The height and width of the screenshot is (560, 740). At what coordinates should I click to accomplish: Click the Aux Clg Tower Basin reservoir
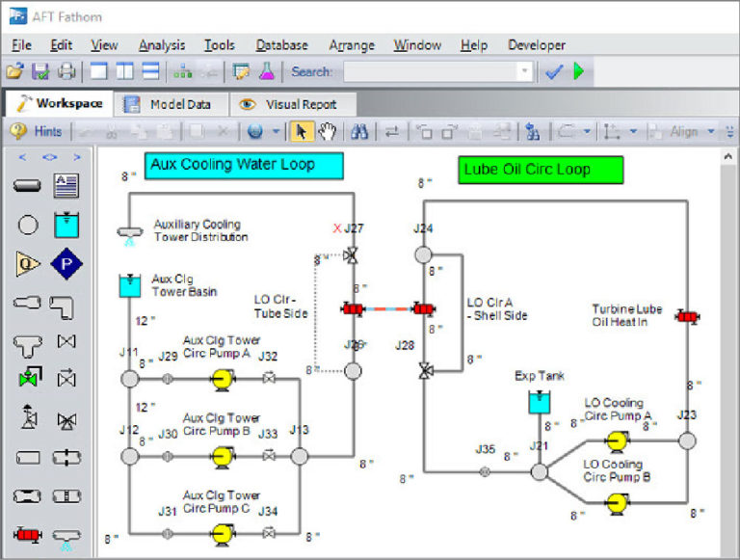[130, 285]
